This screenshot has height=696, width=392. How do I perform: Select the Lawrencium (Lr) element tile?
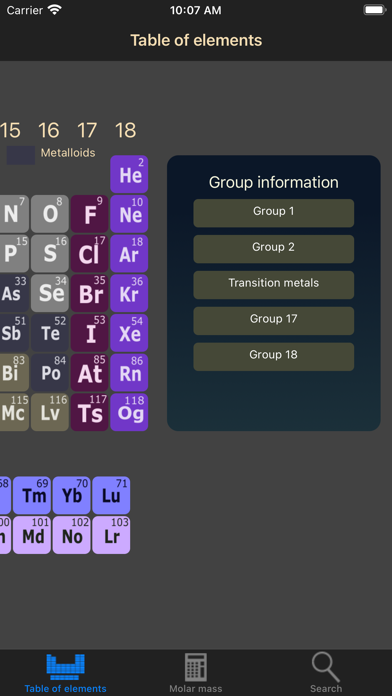(111, 535)
